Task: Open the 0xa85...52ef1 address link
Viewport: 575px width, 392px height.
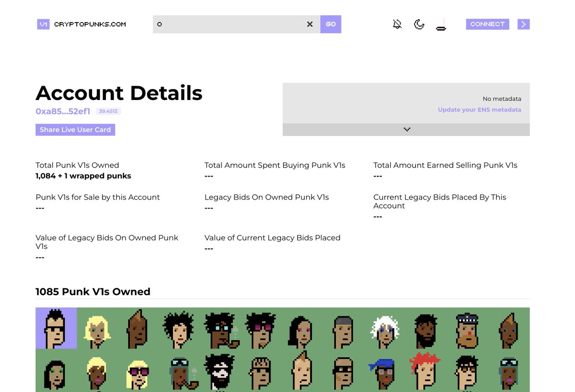Action: [63, 112]
